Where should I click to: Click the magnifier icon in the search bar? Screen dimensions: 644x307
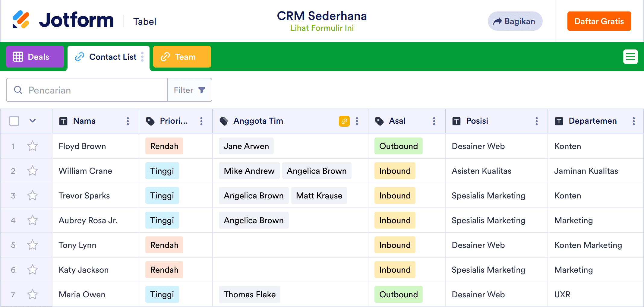(18, 90)
